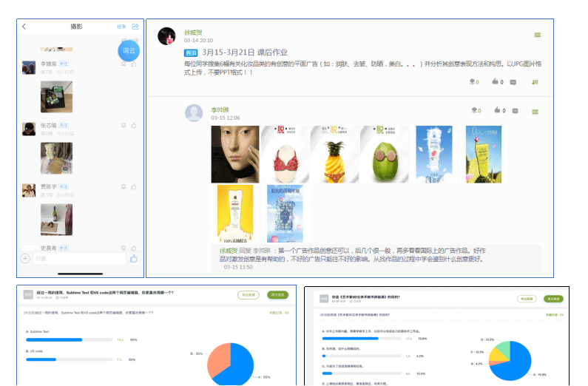The image size is (588, 386).
Task: Click the share icon in mobile header
Action: click(x=135, y=27)
